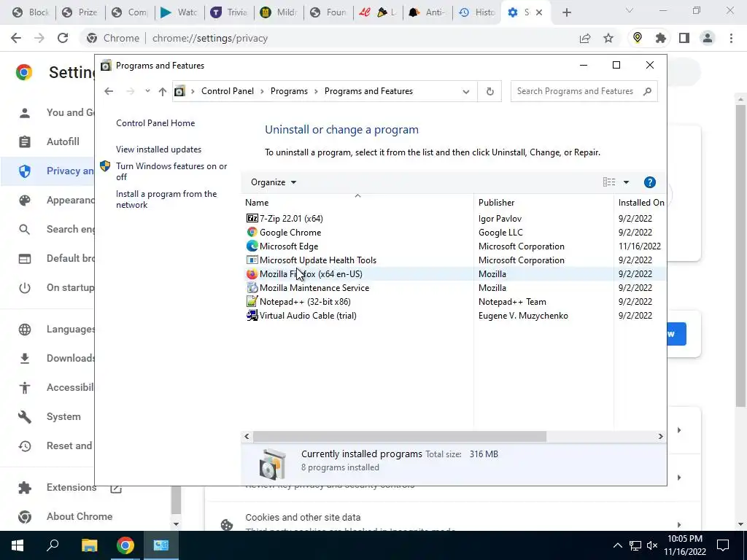
Task: Open Chrome extensions puzzle icon
Action: tap(660, 38)
